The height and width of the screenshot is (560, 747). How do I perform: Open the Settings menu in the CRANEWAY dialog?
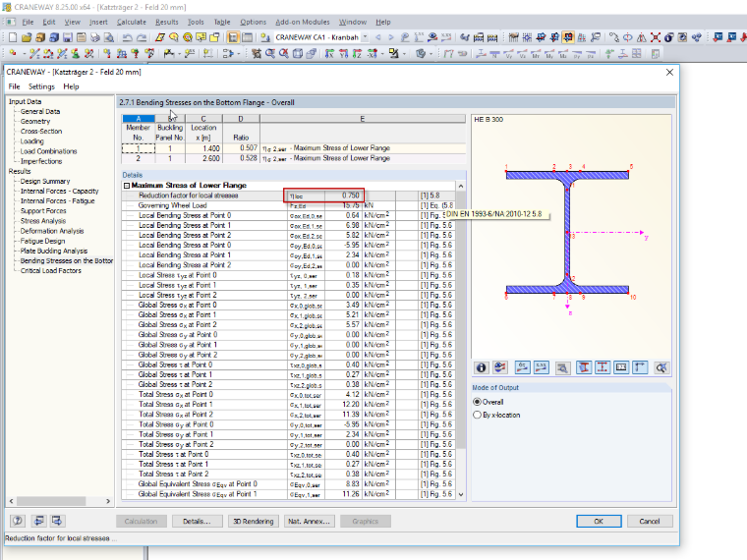[x=41, y=86]
